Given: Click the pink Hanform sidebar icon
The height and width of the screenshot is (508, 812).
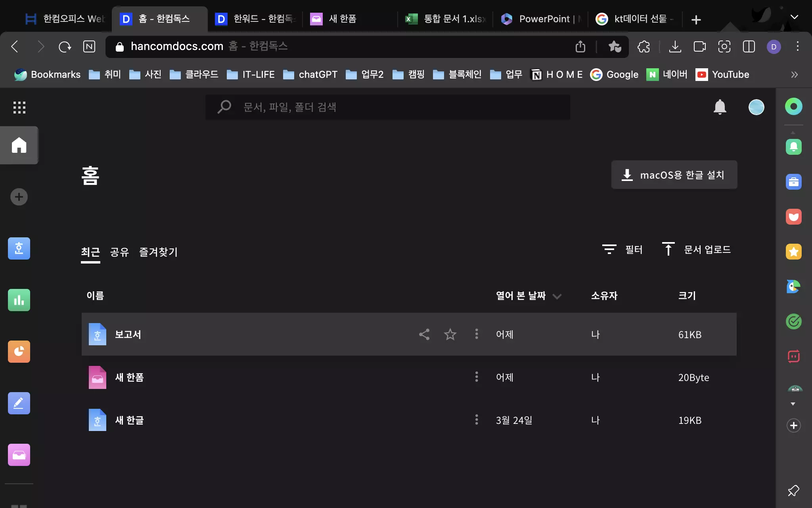Looking at the screenshot, I should pyautogui.click(x=19, y=455).
